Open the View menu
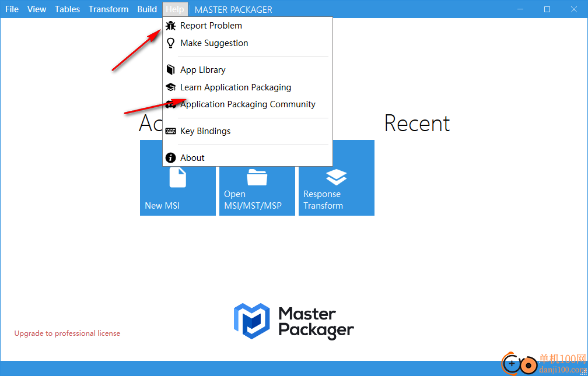The height and width of the screenshot is (376, 588). [x=37, y=9]
